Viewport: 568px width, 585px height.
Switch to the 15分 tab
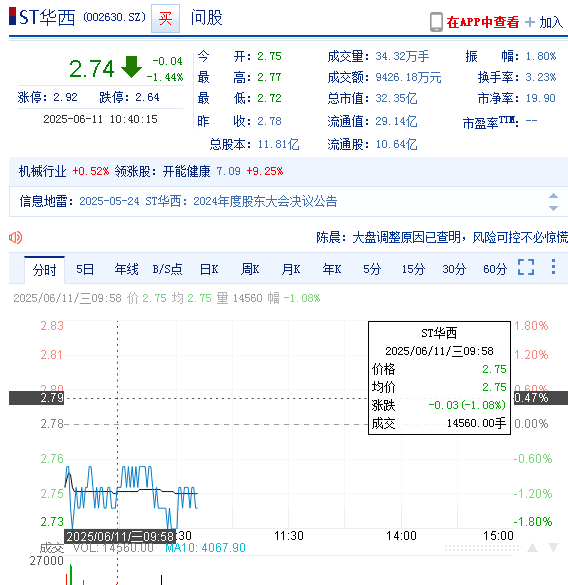pyautogui.click(x=413, y=269)
